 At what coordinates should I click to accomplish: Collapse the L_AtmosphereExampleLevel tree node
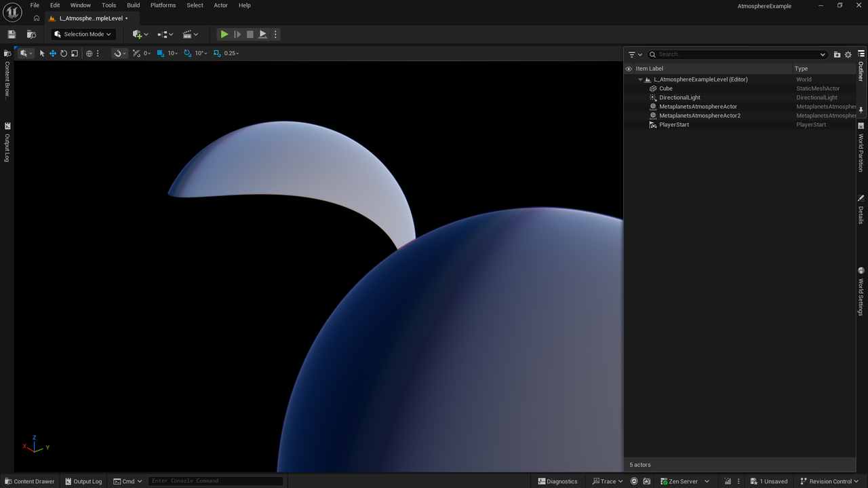point(640,79)
